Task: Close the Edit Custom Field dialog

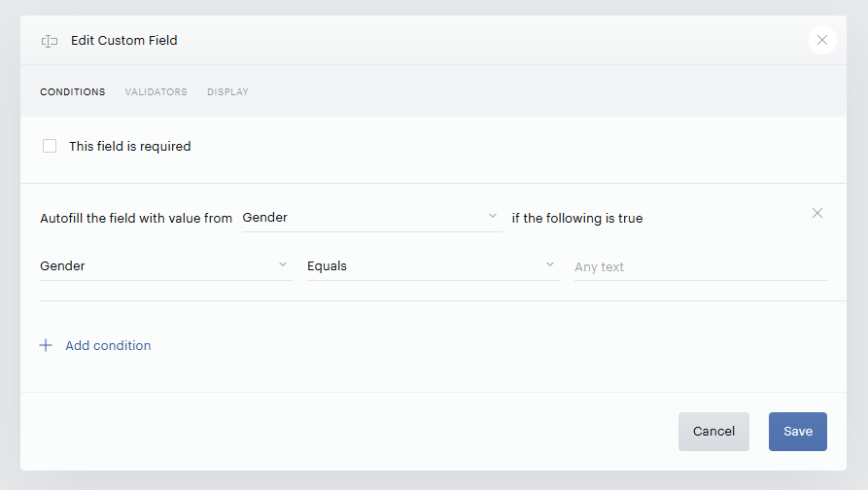Action: coord(822,40)
